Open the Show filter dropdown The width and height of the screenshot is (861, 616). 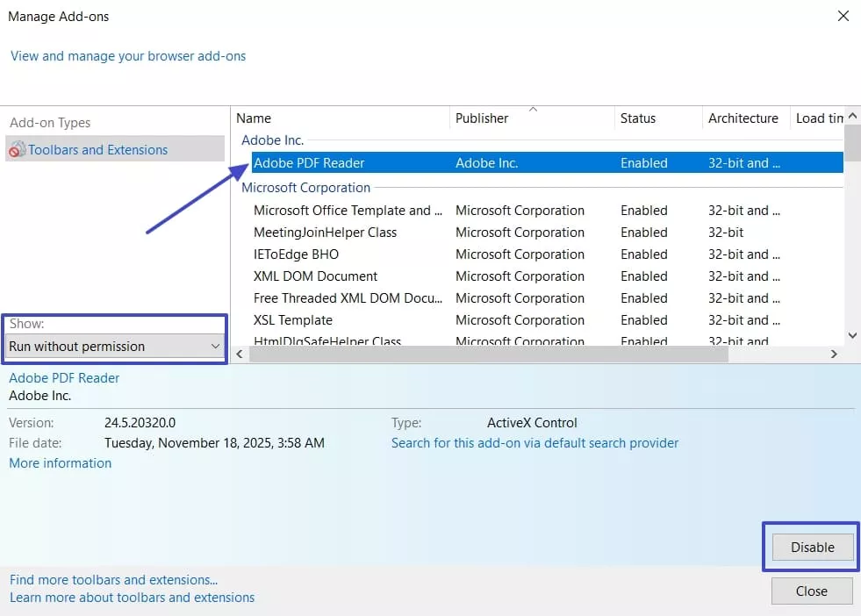pos(114,347)
